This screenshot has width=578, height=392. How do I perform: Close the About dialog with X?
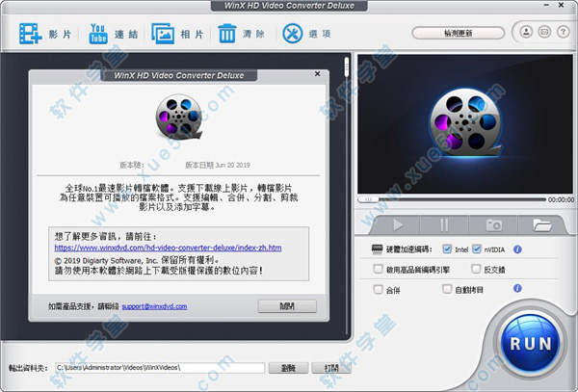click(x=317, y=74)
